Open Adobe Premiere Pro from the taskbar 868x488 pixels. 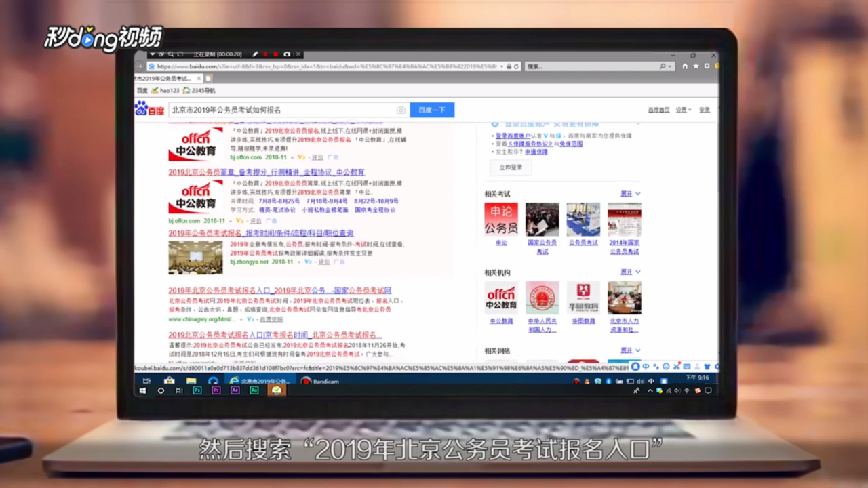[216, 390]
